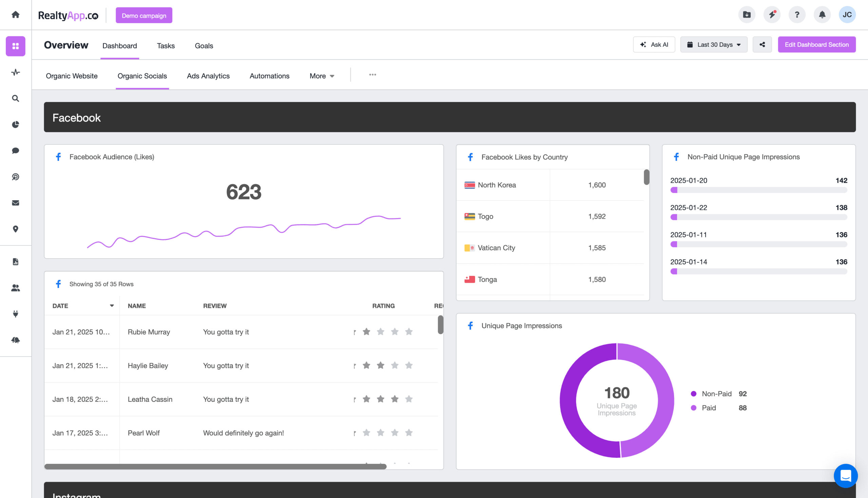Click Facebook icon on Audience Likes widget

pyautogui.click(x=58, y=157)
